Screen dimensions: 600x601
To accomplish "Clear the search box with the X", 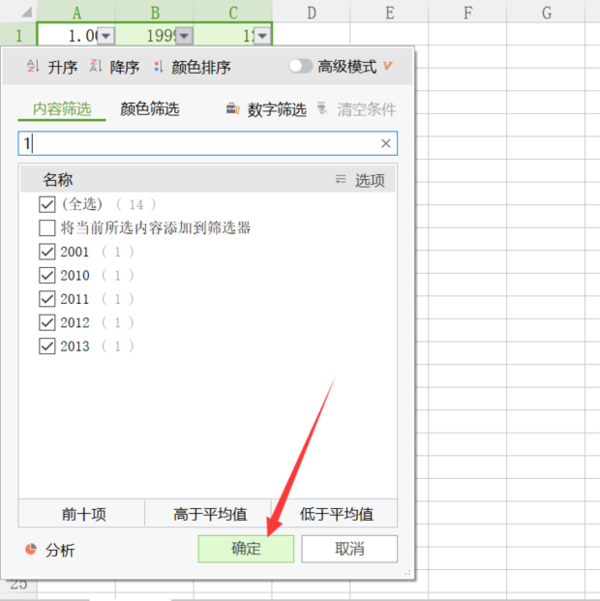I will tap(386, 143).
